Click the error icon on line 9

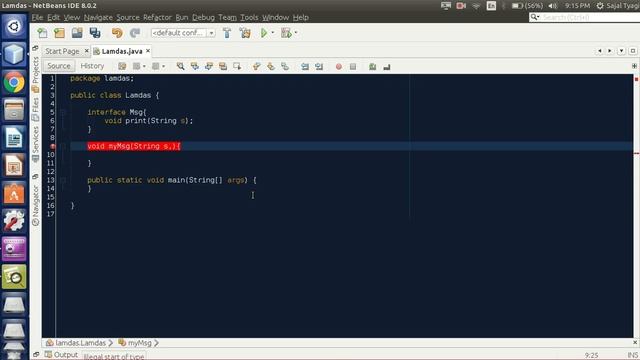tap(52, 146)
